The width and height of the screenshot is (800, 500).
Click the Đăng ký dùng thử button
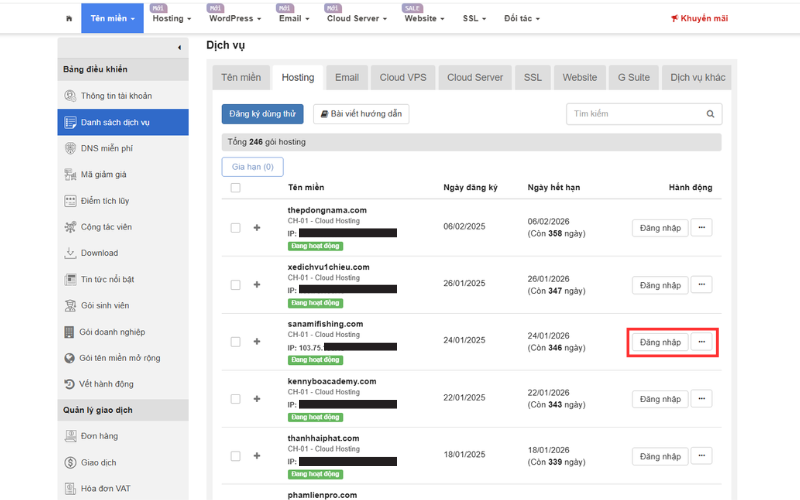[263, 114]
